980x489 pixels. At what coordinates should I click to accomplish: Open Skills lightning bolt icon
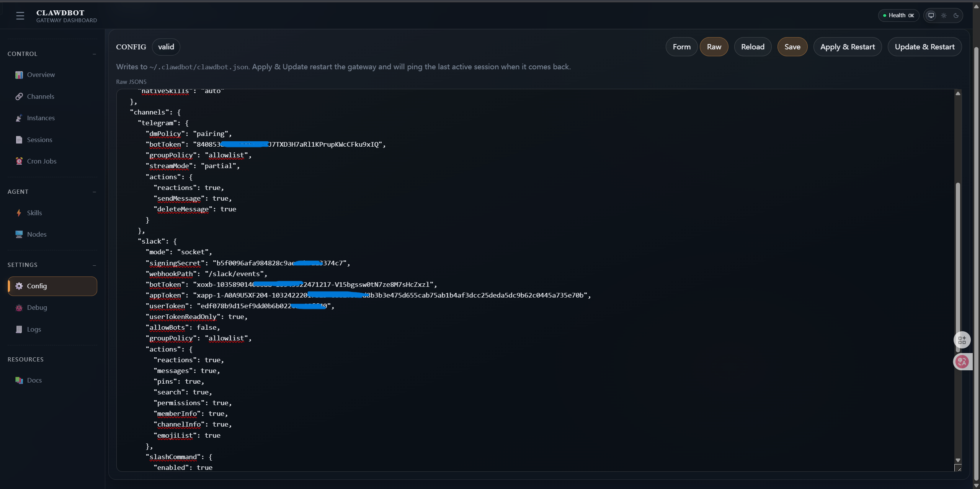[19, 213]
